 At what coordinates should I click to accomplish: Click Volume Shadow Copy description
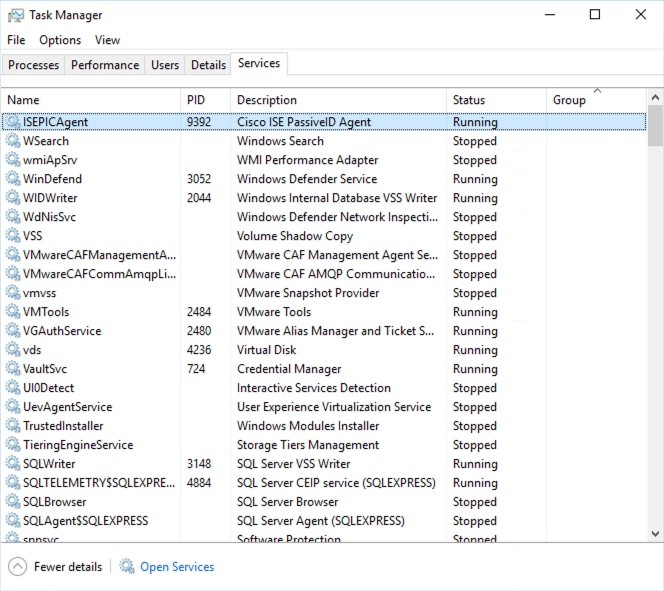(295, 236)
